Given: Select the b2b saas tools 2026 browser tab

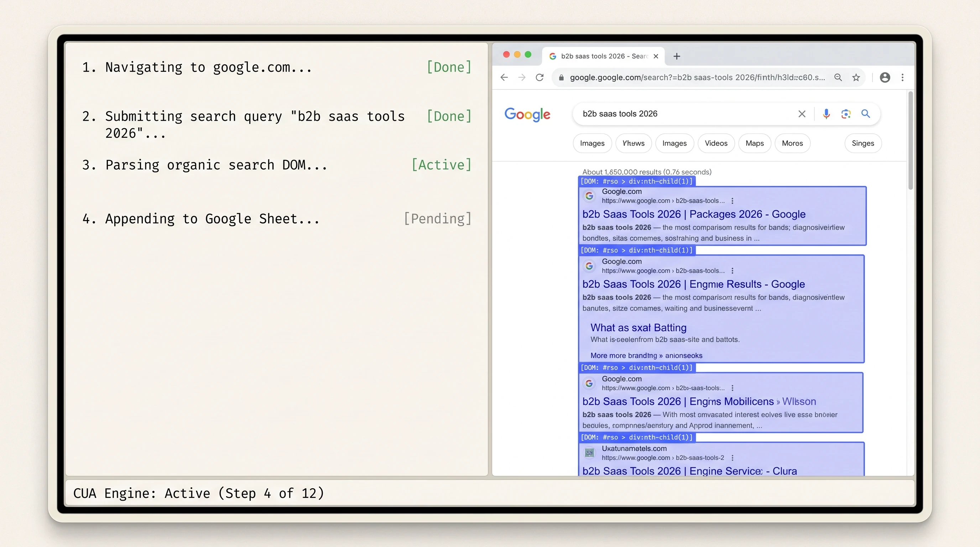Looking at the screenshot, I should point(603,56).
